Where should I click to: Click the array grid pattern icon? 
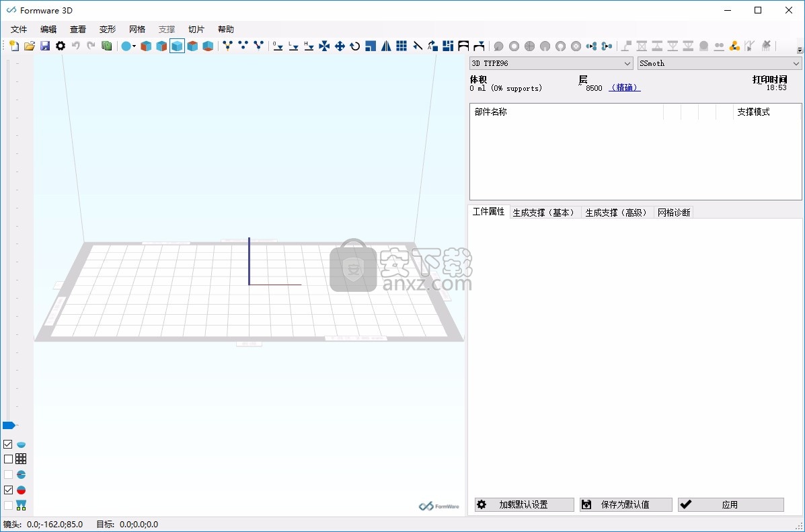tap(401, 46)
